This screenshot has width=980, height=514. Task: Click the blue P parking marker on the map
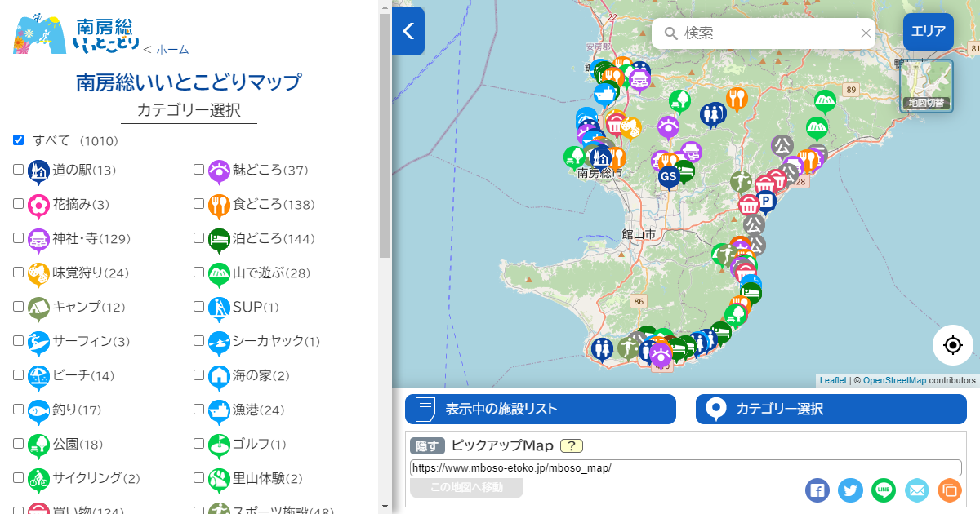[766, 201]
